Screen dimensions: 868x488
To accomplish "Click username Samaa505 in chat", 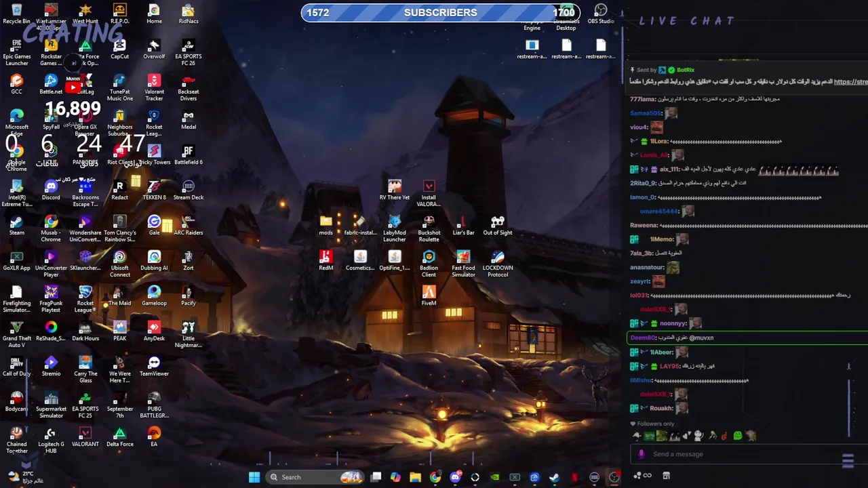I will [x=646, y=113].
